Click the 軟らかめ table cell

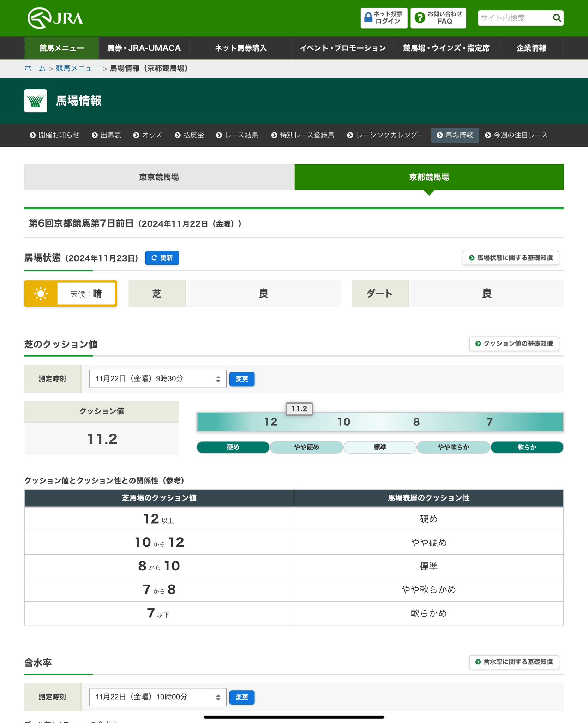pyautogui.click(x=429, y=613)
